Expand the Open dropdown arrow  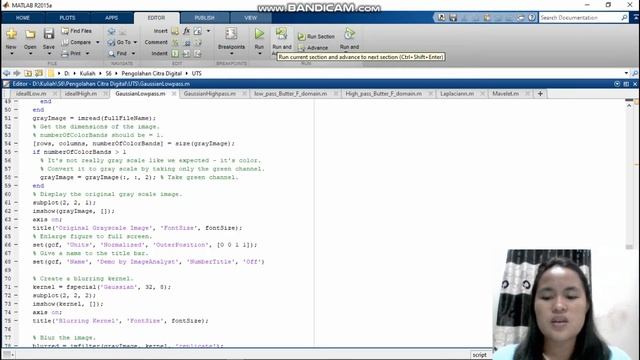(30, 53)
